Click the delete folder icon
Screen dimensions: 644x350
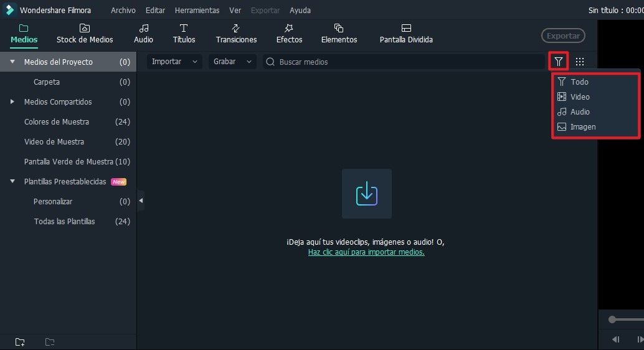click(x=50, y=342)
